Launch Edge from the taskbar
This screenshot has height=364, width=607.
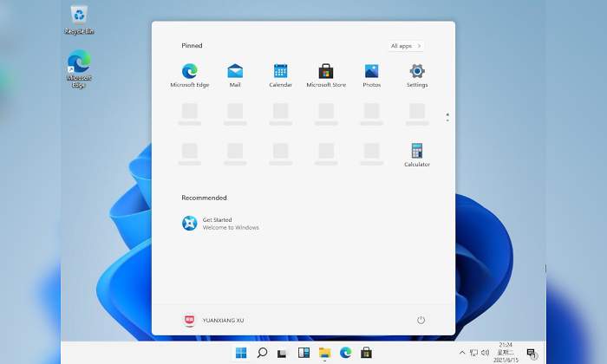tap(345, 353)
